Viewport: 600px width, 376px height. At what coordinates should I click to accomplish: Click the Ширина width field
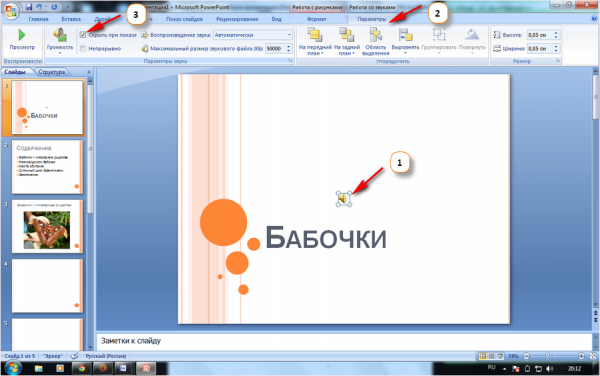coord(540,49)
